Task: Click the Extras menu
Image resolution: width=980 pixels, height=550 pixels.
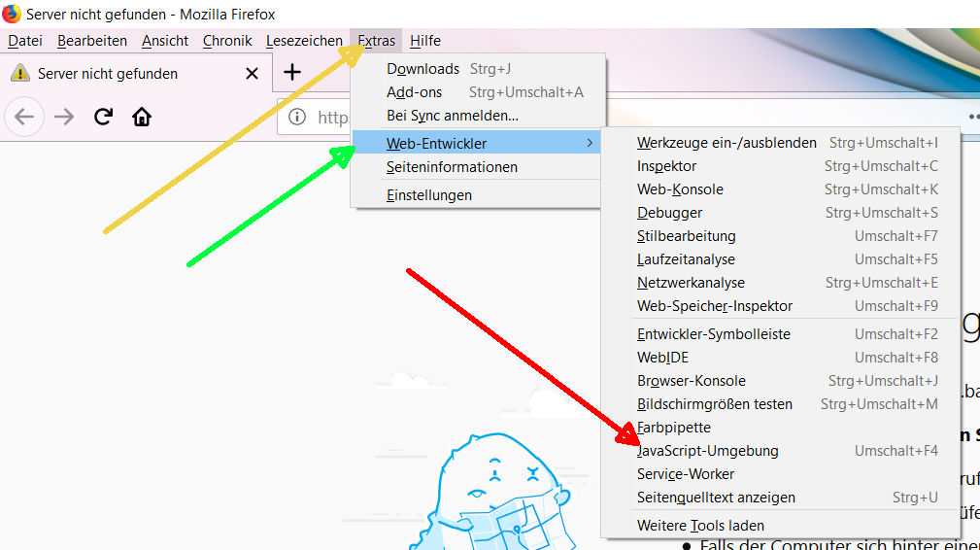Action: coord(376,41)
